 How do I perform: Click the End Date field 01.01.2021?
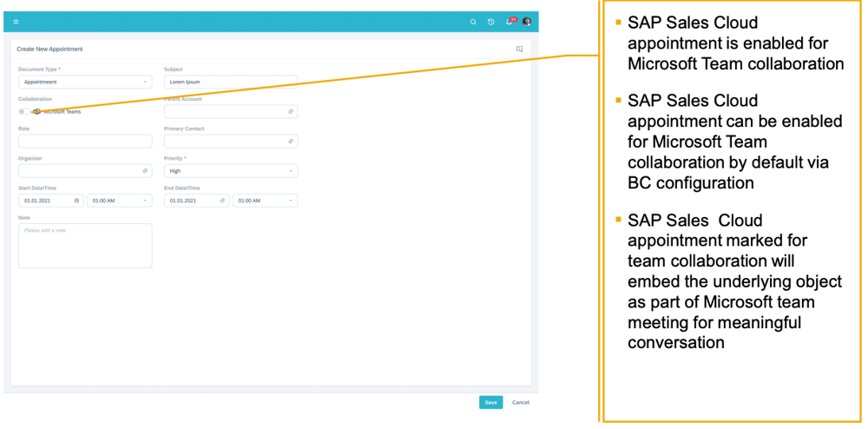[x=196, y=201]
